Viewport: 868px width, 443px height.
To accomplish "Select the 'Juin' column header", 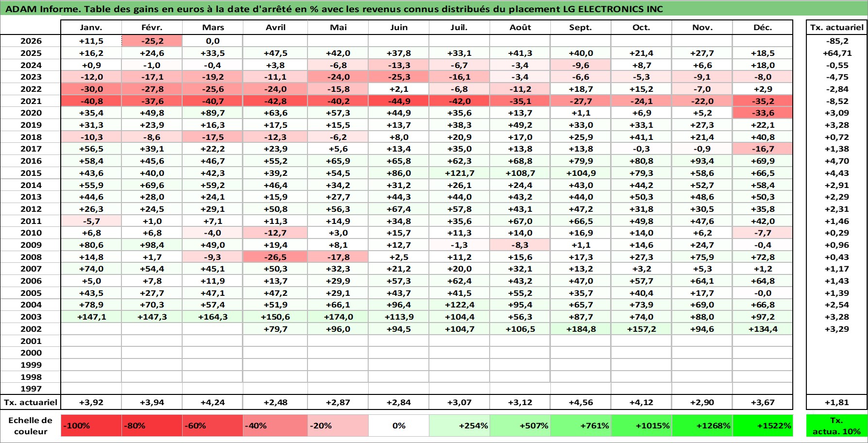I will point(399,27).
